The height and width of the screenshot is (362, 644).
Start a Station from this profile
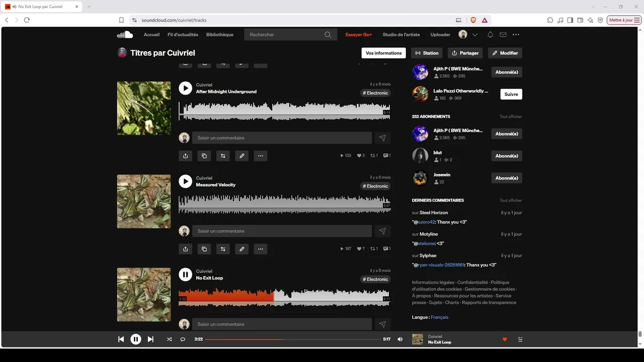point(427,53)
